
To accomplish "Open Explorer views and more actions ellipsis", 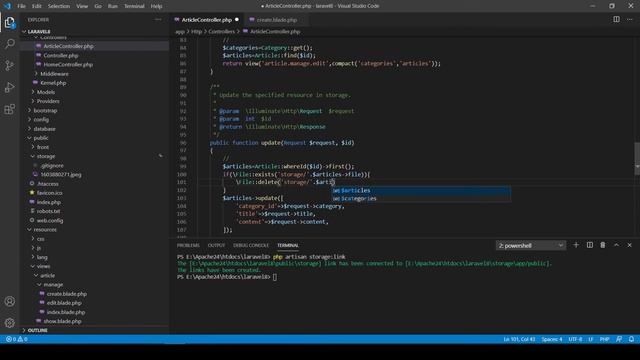I will pos(158,20).
